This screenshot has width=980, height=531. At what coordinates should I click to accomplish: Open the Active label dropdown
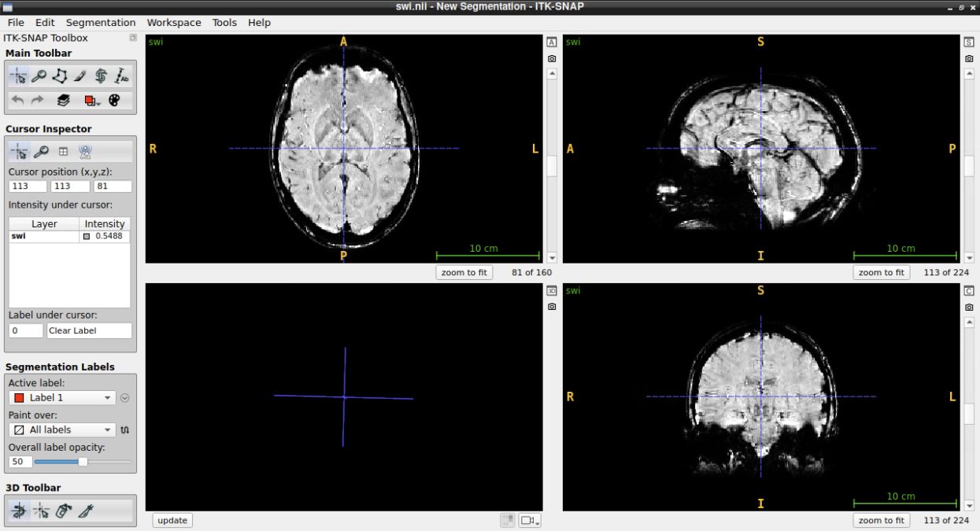[62, 398]
